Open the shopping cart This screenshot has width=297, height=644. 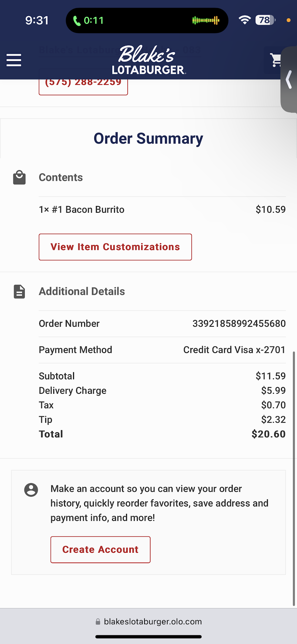pos(276,60)
